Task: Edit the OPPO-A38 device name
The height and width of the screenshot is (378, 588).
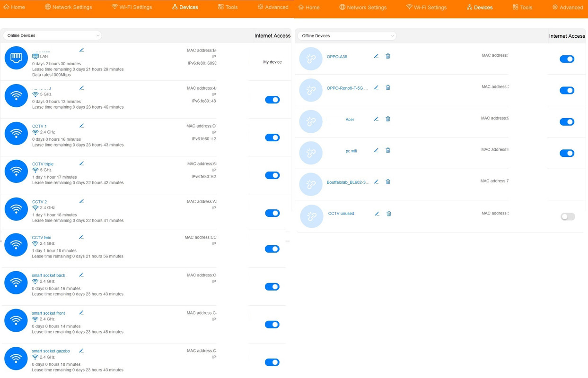Action: tap(376, 56)
